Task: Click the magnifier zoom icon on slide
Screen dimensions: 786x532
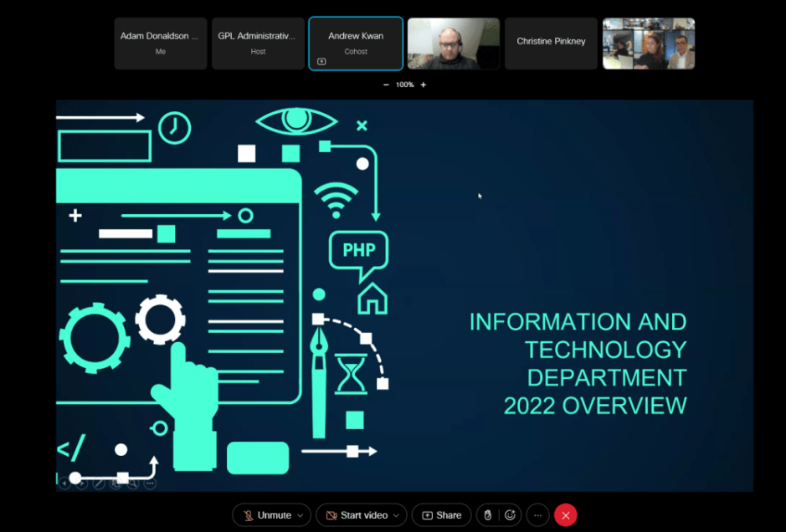Action: pyautogui.click(x=133, y=483)
